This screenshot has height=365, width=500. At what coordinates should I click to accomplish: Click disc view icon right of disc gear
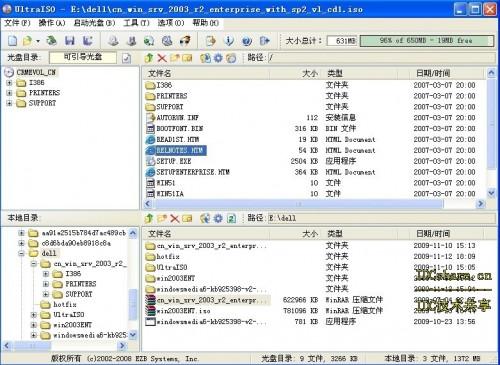231,58
